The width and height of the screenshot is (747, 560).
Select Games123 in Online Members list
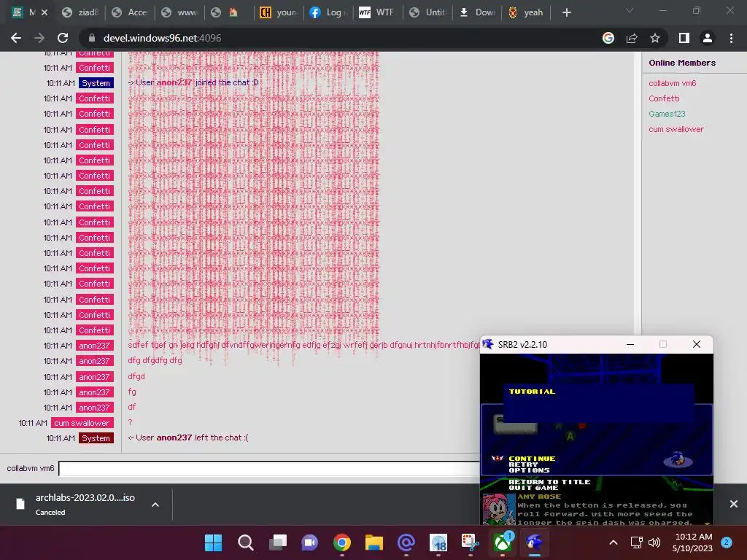pos(667,114)
